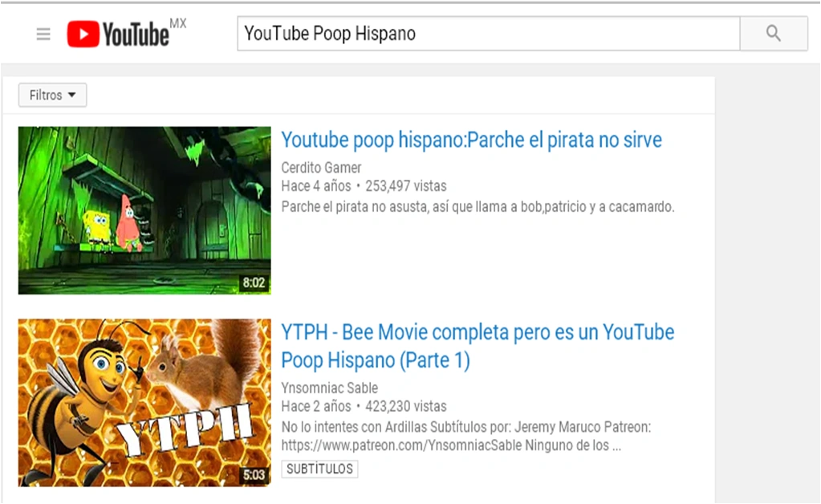
Task: Open title 'Youtube poop hispano:Parche el pirata no sirve'
Action: click(471, 140)
